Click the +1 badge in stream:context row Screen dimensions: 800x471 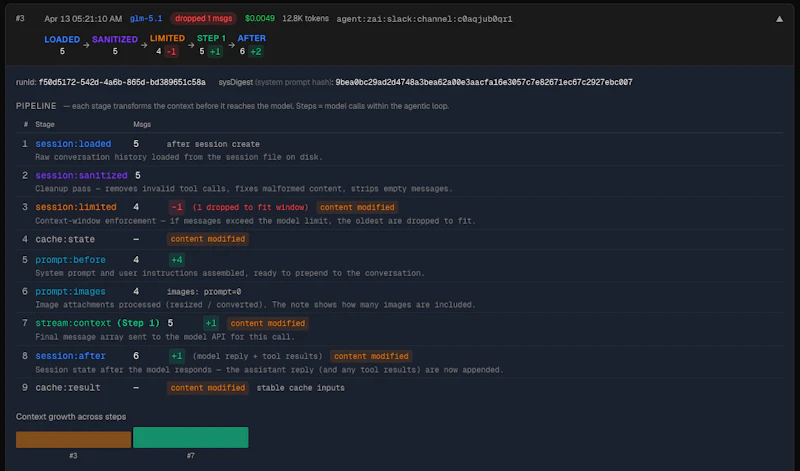coord(211,323)
